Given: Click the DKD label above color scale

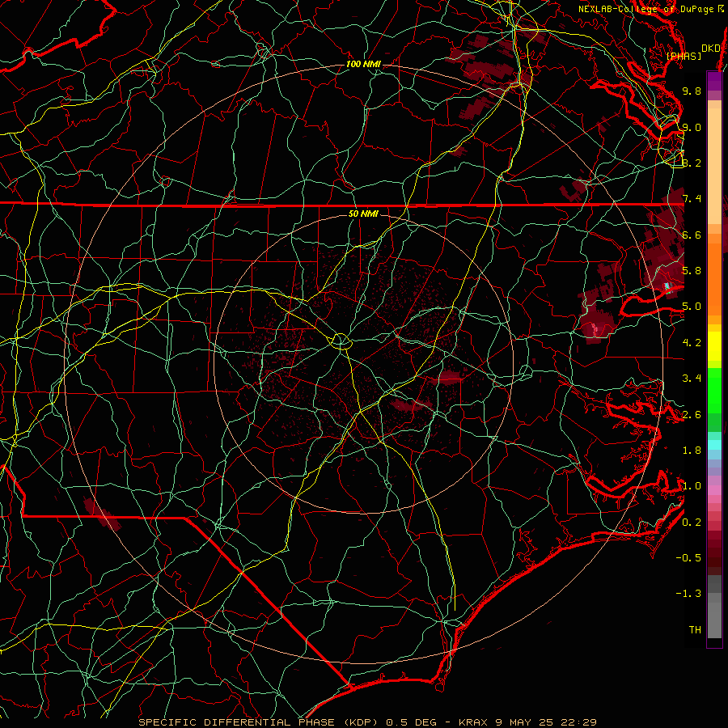Looking at the screenshot, I should 711,49.
